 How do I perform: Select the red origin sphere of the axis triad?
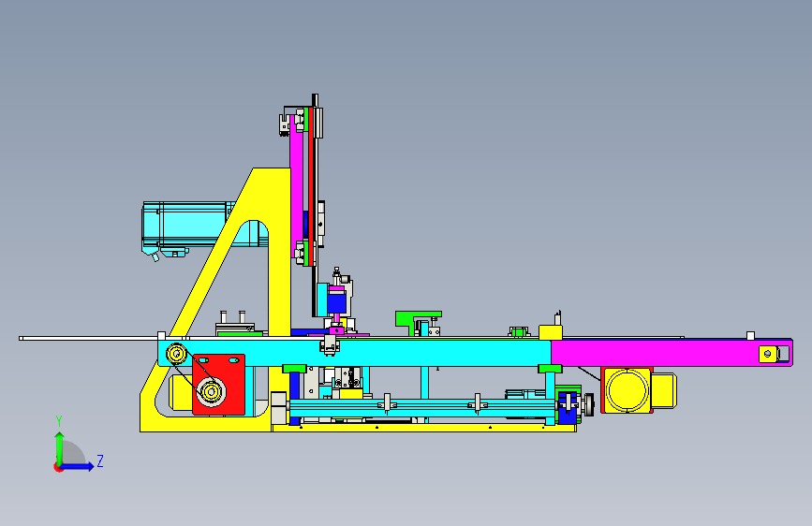57,467
